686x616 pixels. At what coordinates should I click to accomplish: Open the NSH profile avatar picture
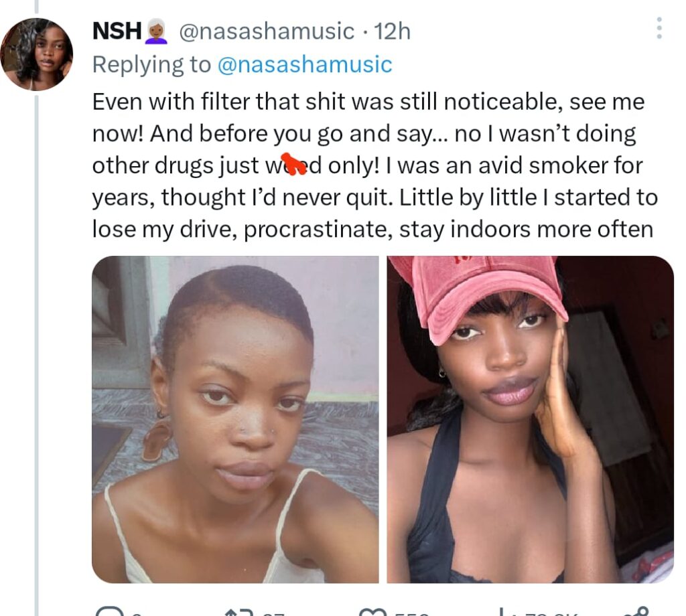36,54
